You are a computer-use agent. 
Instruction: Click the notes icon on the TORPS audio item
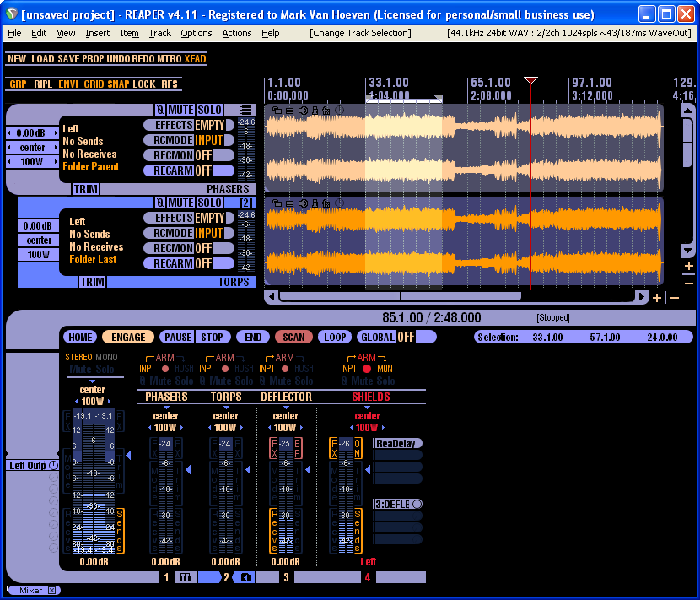290,203
